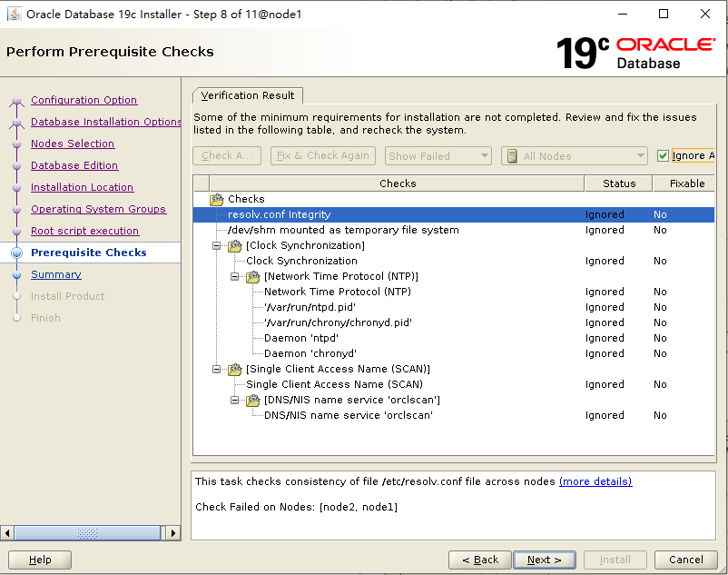This screenshot has width=728, height=575.
Task: Collapse the [Single Client Access Name (SCAN)] node
Action: (216, 369)
